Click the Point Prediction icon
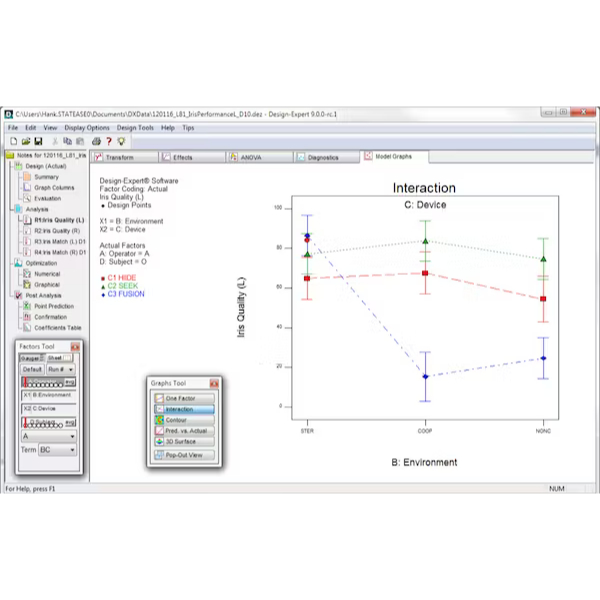Image resolution: width=600 pixels, height=600 pixels. tap(27, 306)
